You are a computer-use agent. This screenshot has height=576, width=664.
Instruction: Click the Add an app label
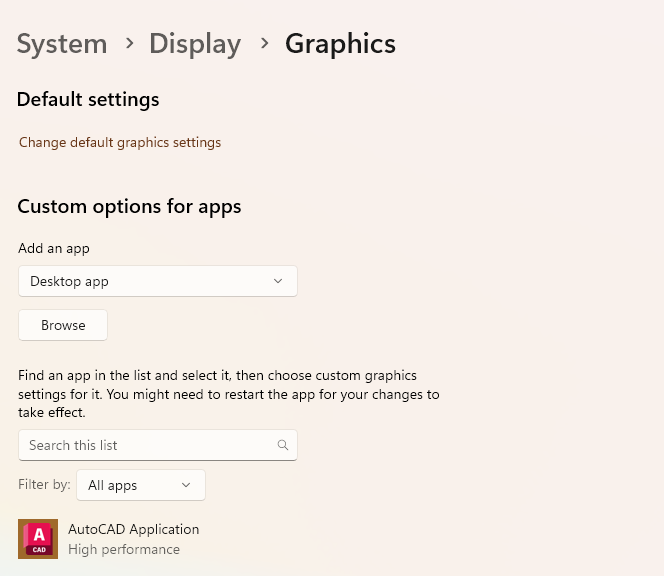(54, 248)
